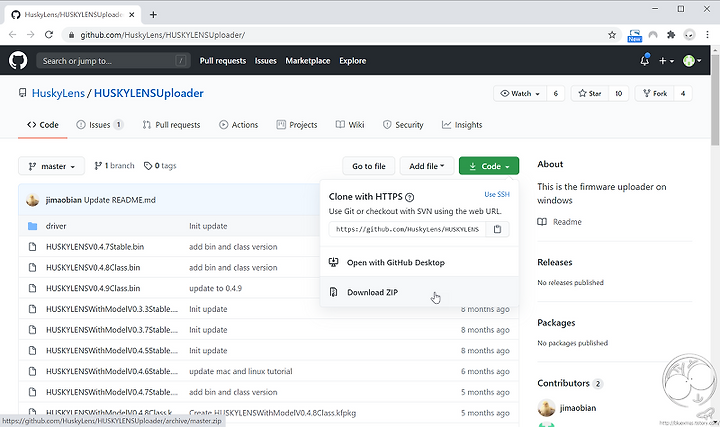The image size is (720, 427).
Task: Click Update README.md commit message
Action: (x=120, y=200)
